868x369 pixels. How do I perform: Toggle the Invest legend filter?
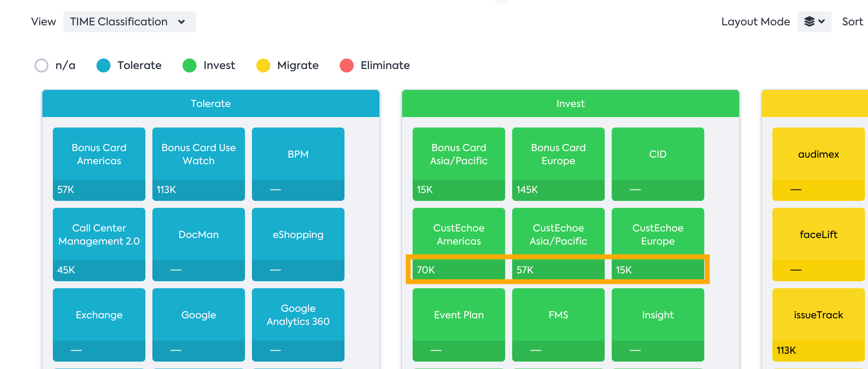(x=209, y=66)
